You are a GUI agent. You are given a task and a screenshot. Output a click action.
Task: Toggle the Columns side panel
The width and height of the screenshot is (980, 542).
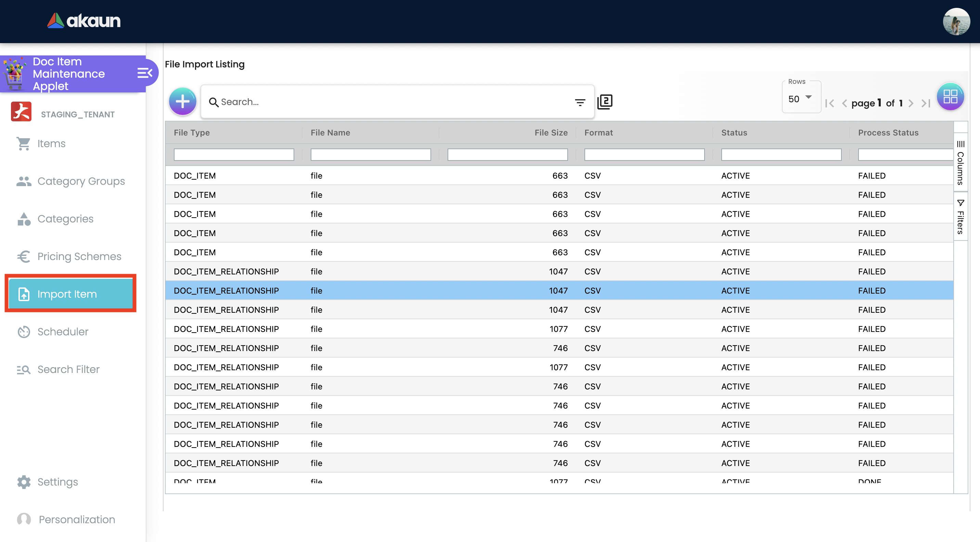point(960,162)
